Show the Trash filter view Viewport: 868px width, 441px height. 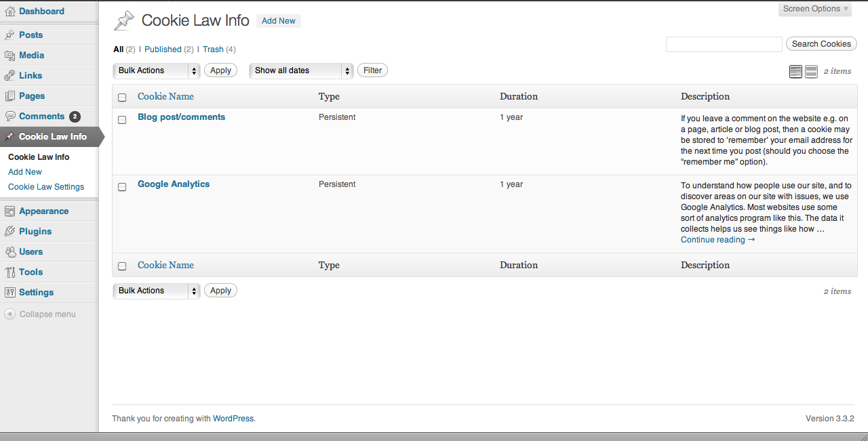213,49
